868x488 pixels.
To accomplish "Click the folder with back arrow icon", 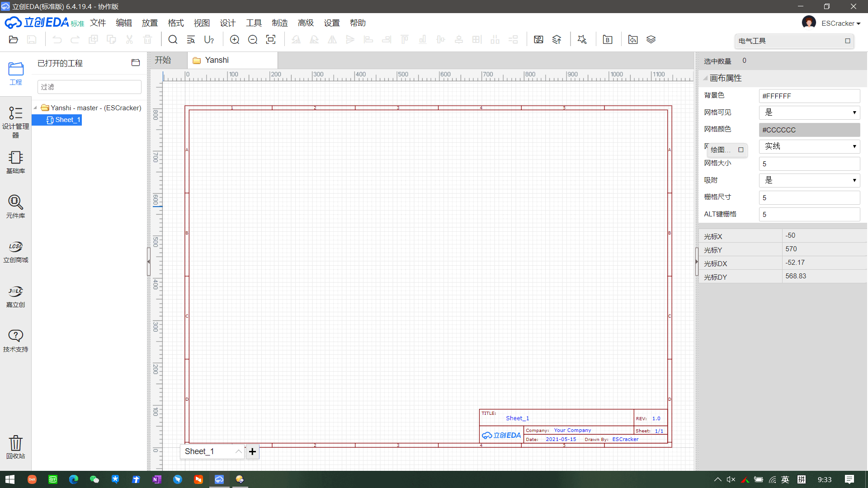I will pyautogui.click(x=633, y=40).
